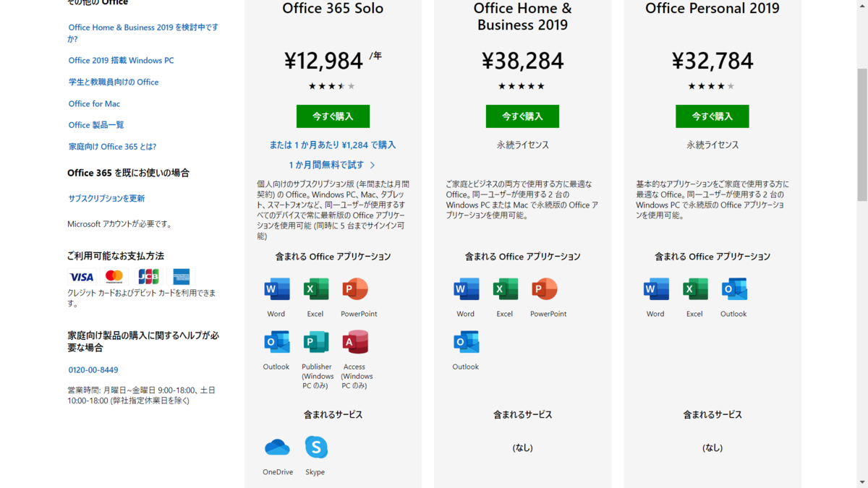Click 永続ライセンス under Home & Business 2019
Screen dimensions: 868x488
[x=522, y=145]
